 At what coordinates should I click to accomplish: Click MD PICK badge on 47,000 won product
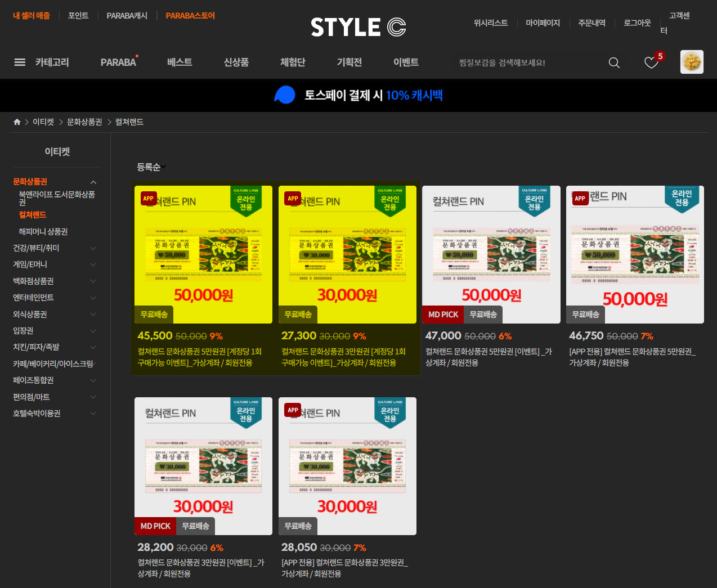point(443,315)
